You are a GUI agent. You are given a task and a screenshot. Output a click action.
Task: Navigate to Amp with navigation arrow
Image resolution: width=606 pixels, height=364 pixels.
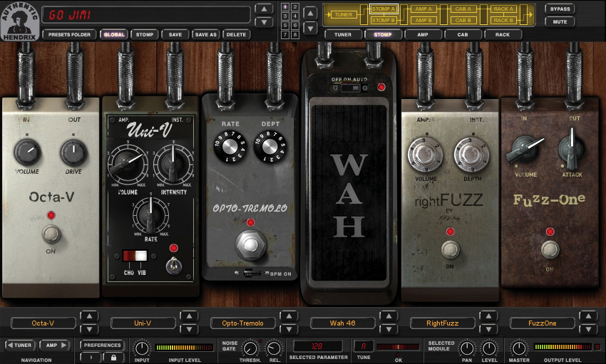coord(56,345)
